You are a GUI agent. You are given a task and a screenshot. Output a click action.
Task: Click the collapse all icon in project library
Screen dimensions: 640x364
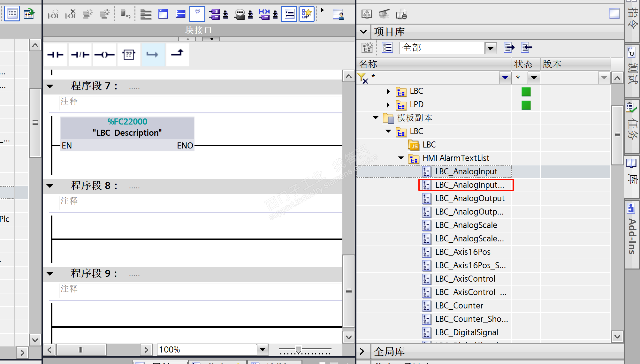coord(526,48)
